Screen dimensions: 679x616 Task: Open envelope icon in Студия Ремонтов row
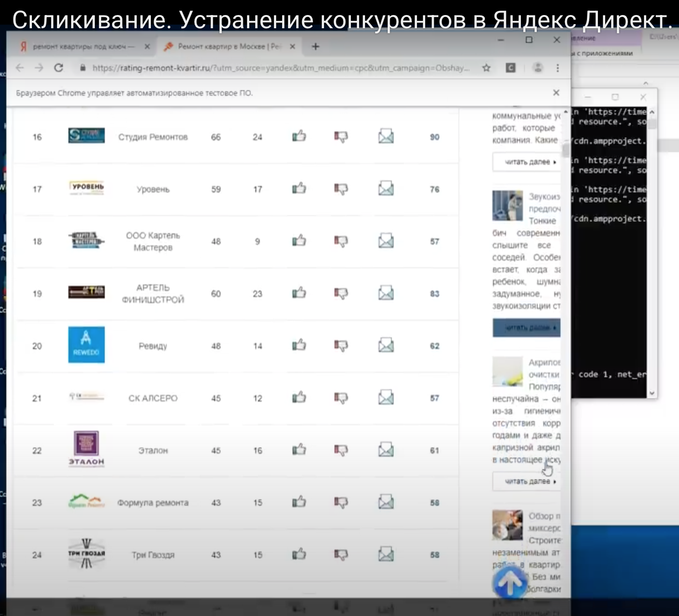386,136
